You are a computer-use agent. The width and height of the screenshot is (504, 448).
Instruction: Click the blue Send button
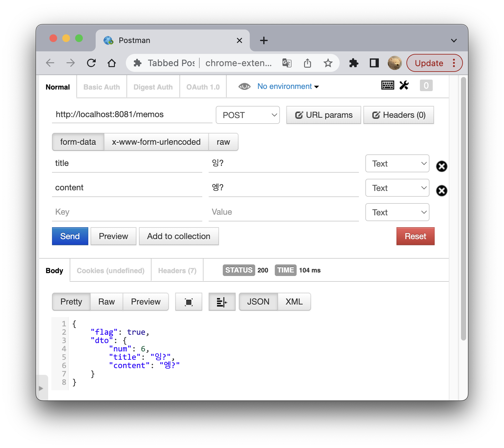pos(70,236)
